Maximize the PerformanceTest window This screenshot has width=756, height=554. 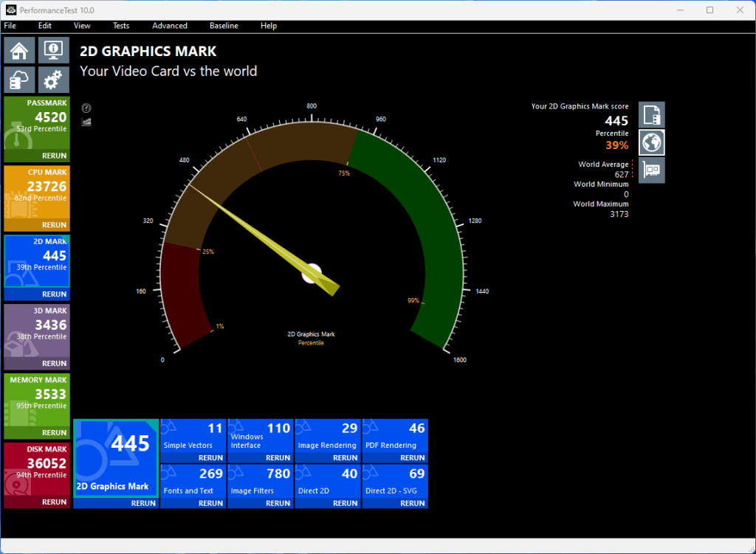[x=709, y=10]
